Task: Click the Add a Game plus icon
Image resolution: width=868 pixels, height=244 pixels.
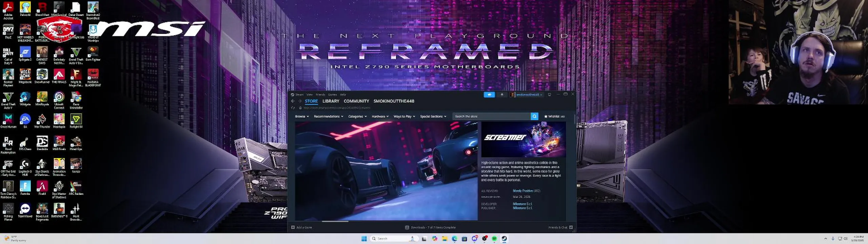Action: 293,227
